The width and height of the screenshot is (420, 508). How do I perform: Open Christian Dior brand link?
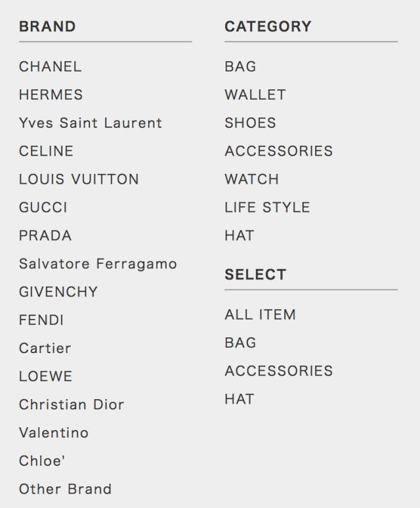(x=72, y=404)
